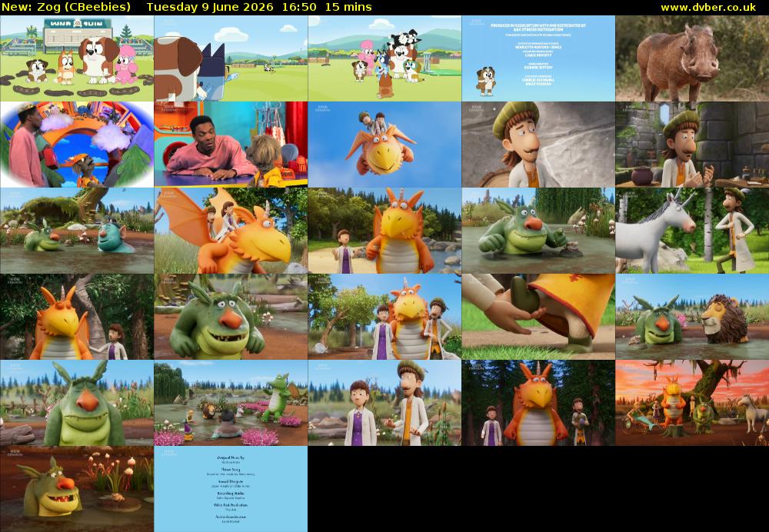Image resolution: width=769 pixels, height=532 pixels.
Task: Open the man in green hat by rock thumbnail
Action: point(538,145)
